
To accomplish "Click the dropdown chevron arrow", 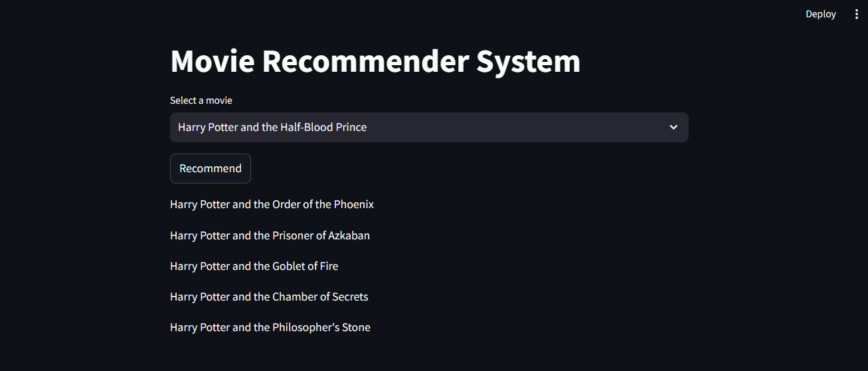I will point(673,127).
